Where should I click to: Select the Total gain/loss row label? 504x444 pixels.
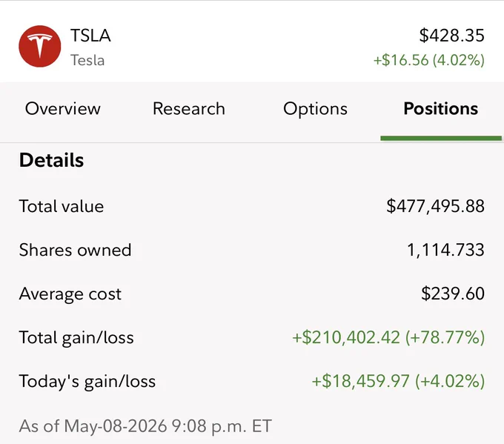point(76,337)
